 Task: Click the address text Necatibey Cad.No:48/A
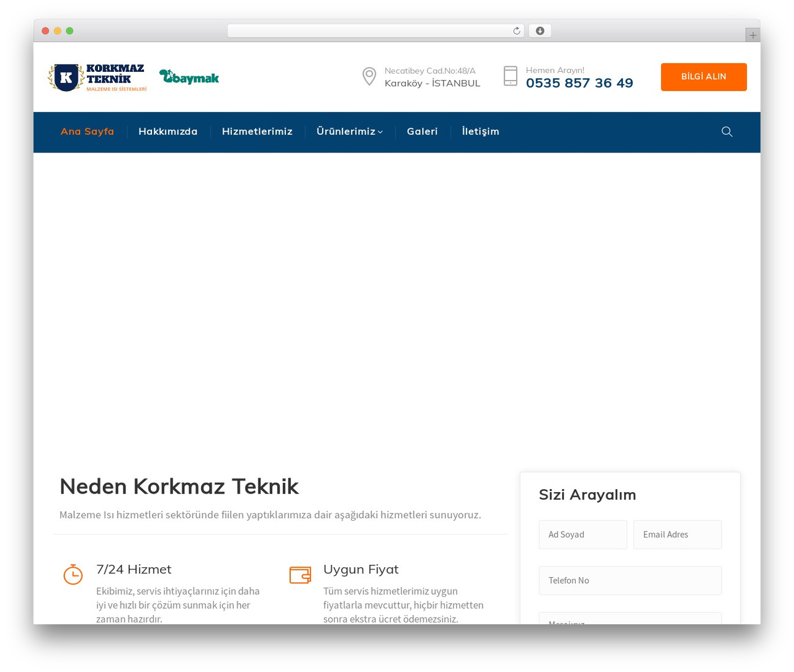pos(430,71)
